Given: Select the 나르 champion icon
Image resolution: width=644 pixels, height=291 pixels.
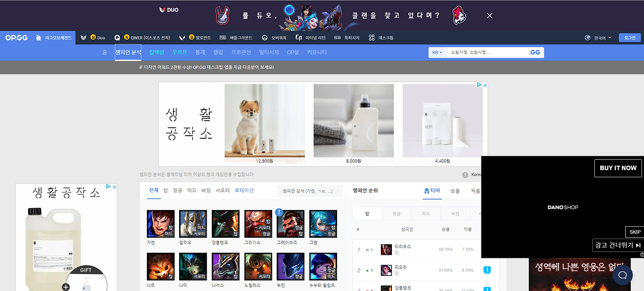Looking at the screenshot, I should pyautogui.click(x=160, y=266).
